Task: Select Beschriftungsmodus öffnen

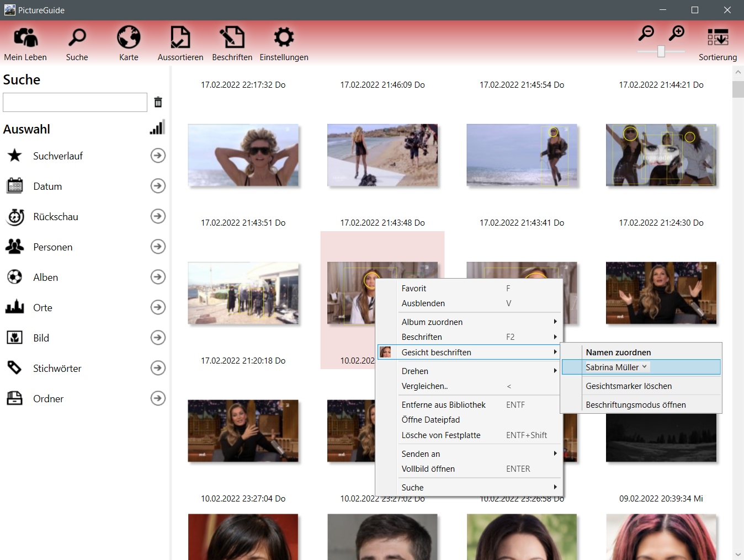Action: click(x=641, y=404)
